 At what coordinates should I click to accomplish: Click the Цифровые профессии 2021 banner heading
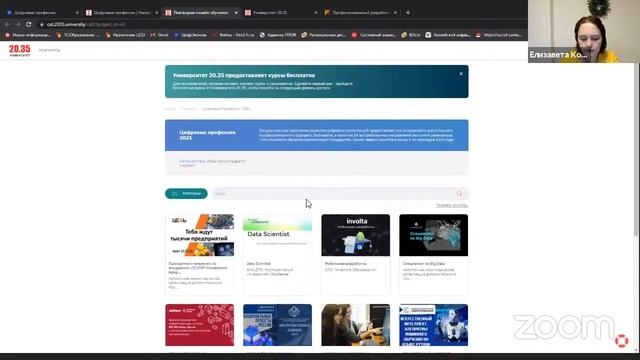pyautogui.click(x=207, y=135)
